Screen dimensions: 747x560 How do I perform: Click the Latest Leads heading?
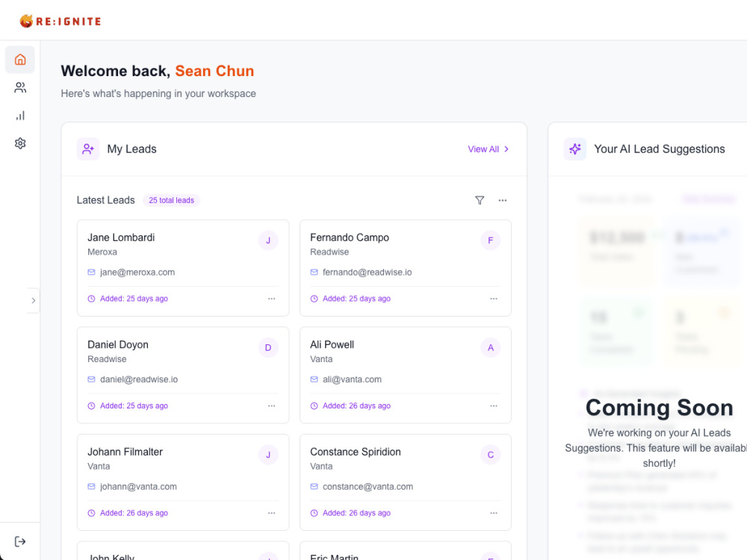pos(106,200)
